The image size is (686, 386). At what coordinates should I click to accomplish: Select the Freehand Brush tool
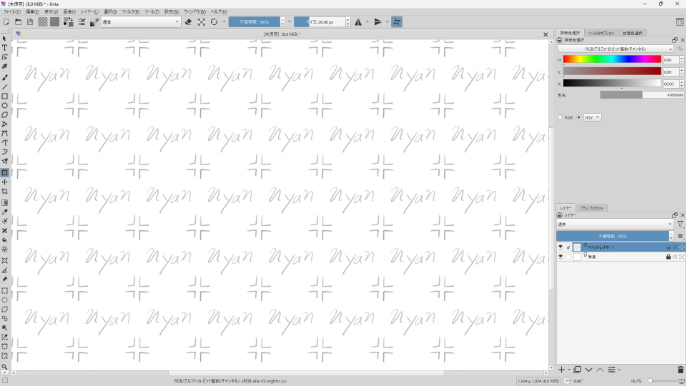click(4, 77)
